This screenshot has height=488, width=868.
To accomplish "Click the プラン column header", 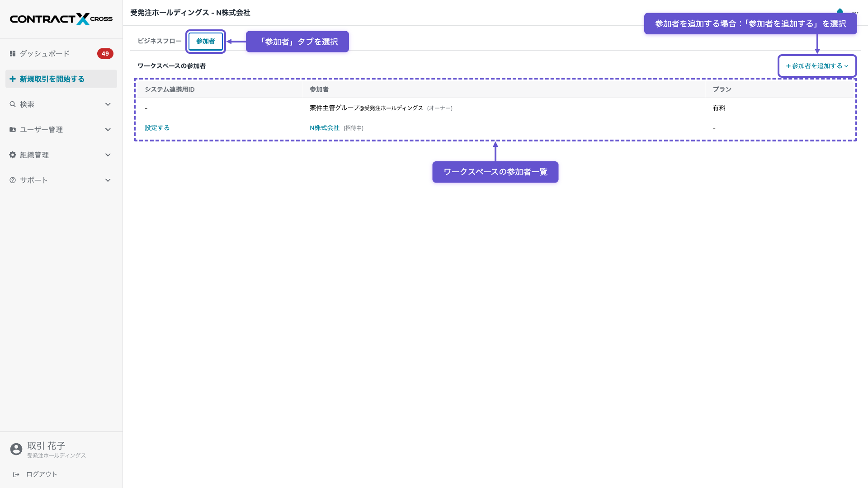I will (x=722, y=89).
